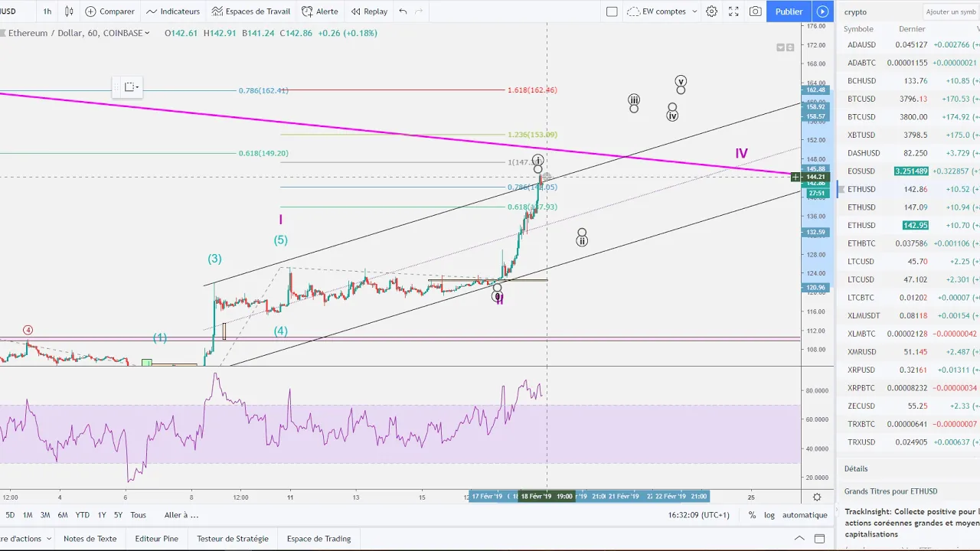
Task: Open the drawing toolbar dropdown on chart
Action: pos(130,87)
